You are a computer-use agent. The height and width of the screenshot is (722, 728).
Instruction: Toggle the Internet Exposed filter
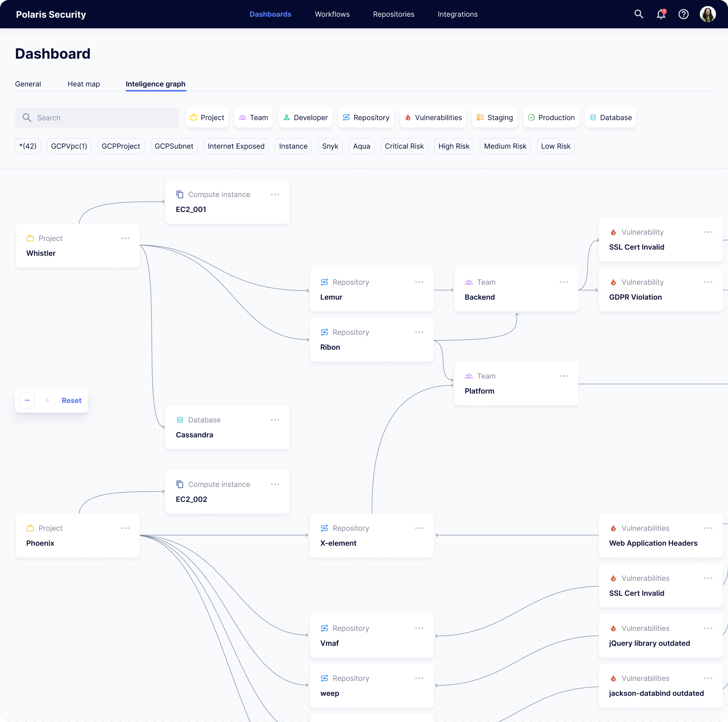(236, 146)
